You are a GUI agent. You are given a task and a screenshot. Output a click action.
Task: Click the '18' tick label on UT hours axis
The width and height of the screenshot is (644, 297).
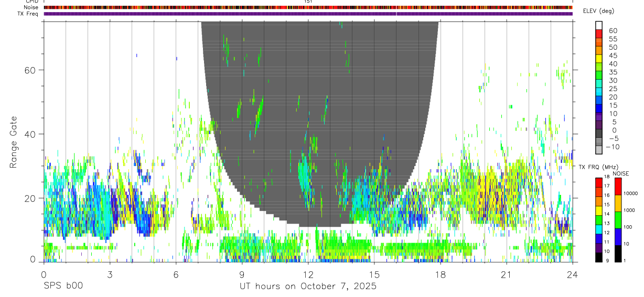tap(441, 274)
